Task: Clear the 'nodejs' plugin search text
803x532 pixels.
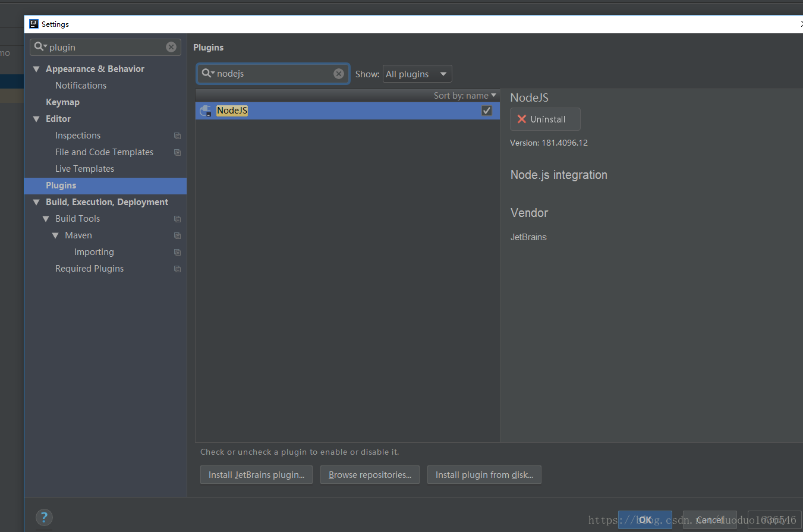Action: pos(339,74)
